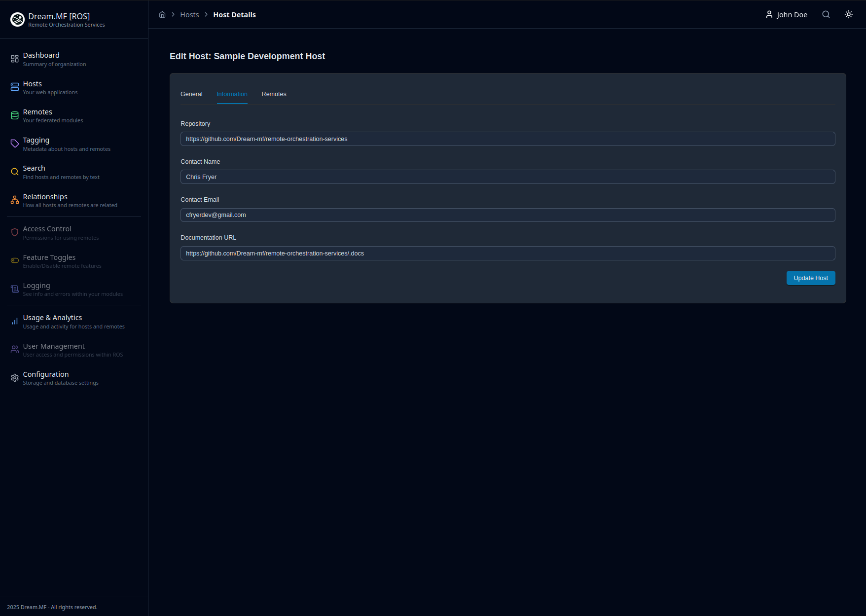The height and width of the screenshot is (616, 866).
Task: Click the Host Details breadcrumb
Action: (234, 15)
